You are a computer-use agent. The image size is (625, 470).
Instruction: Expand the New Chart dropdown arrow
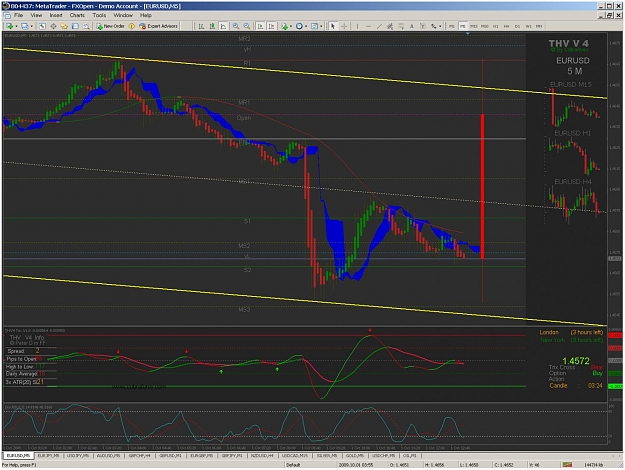(x=16, y=26)
